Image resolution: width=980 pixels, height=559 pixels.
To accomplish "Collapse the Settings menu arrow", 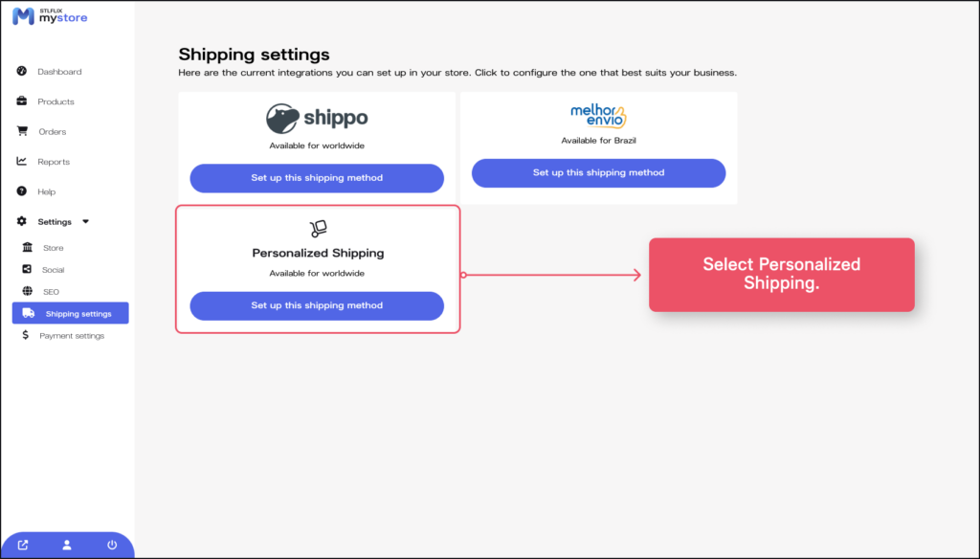I will 85,221.
